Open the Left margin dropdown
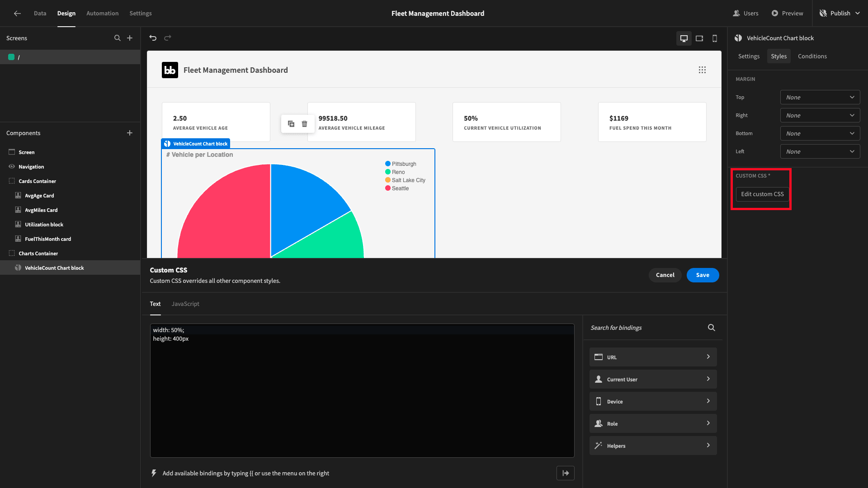Screen dimensions: 868x488 [x=820, y=151]
